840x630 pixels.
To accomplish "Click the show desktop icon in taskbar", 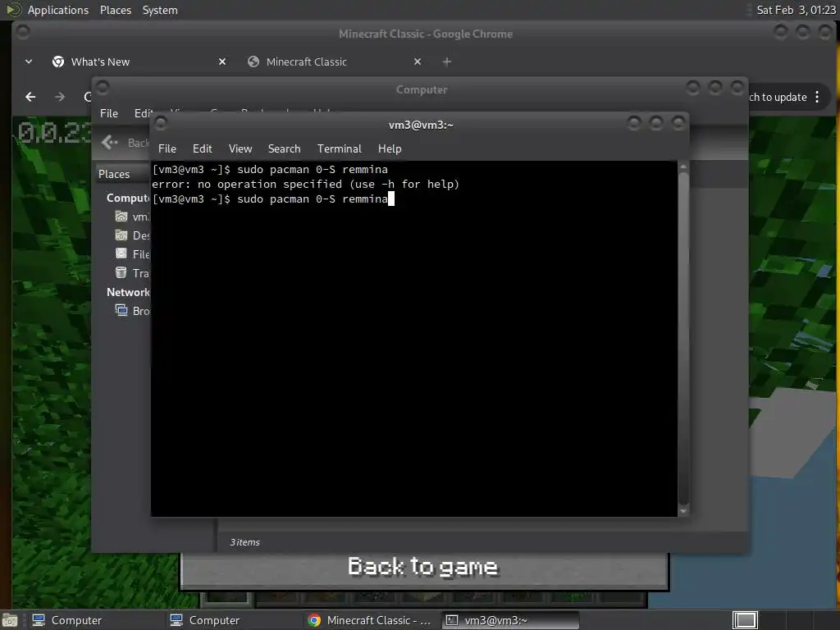I will click(x=10, y=620).
